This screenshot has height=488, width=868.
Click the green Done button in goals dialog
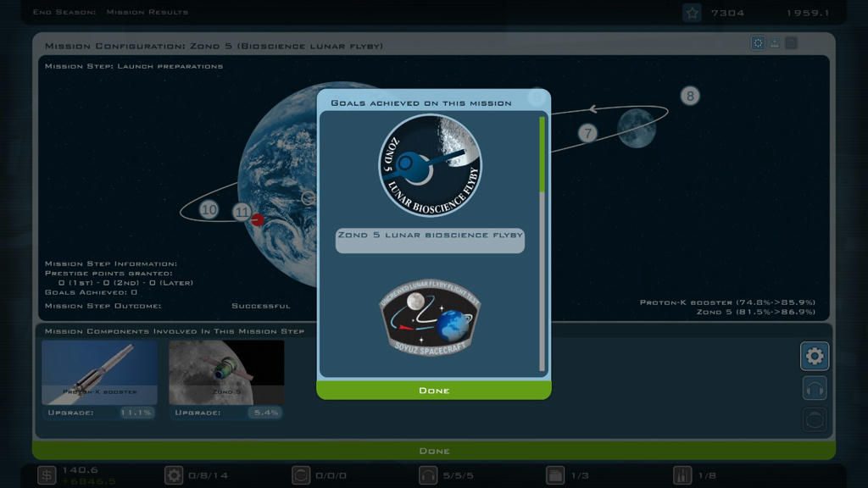point(433,390)
